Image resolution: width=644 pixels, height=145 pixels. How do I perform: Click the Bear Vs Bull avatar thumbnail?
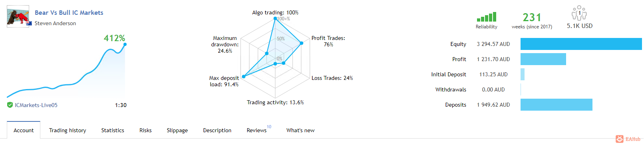point(18,16)
